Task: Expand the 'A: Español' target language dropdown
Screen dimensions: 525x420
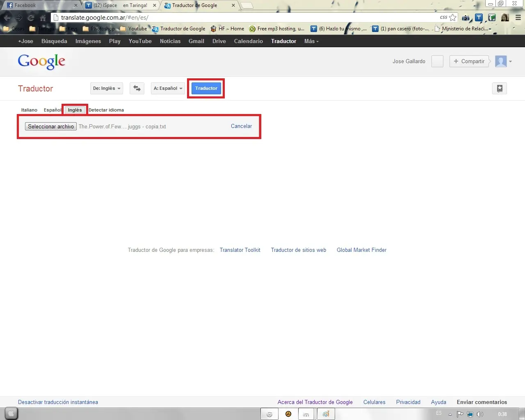Action: coord(168,88)
